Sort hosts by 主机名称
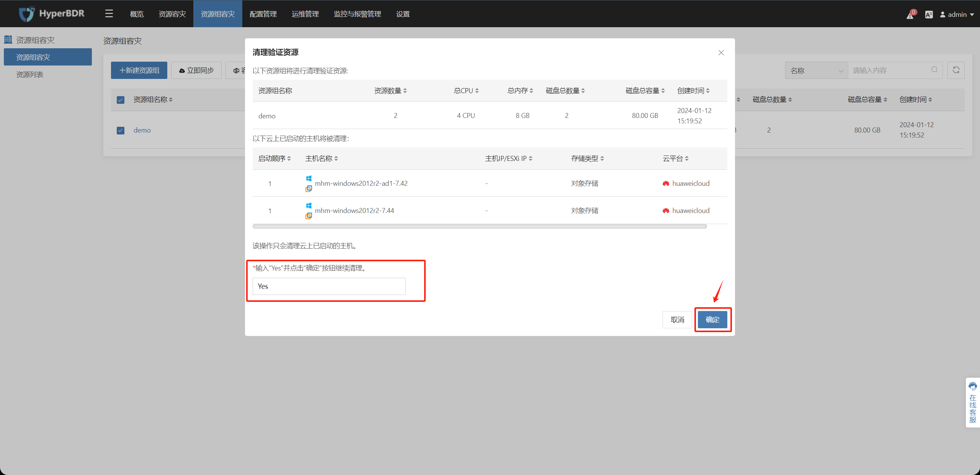Screen dimensions: 980x475 click(x=336, y=159)
